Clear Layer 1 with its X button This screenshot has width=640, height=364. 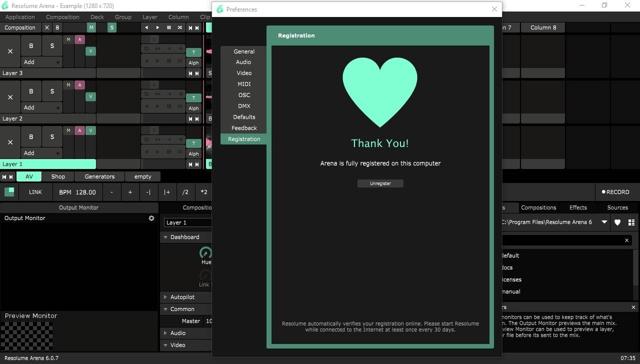tap(10, 142)
